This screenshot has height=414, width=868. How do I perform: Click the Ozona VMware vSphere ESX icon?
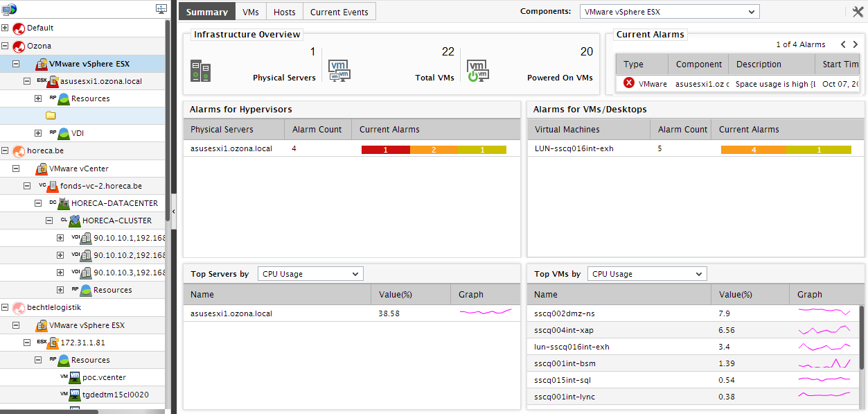coord(41,64)
